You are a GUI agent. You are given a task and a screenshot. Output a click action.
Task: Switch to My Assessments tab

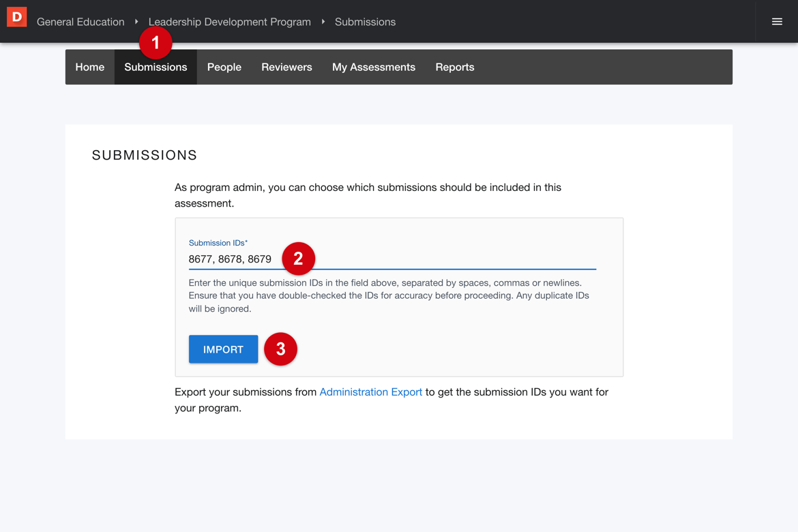click(x=374, y=68)
